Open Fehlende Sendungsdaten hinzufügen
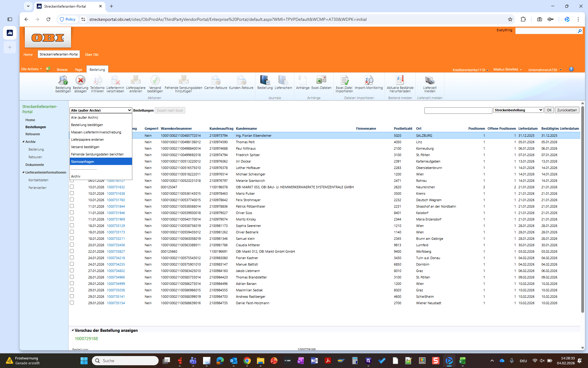 tap(183, 80)
